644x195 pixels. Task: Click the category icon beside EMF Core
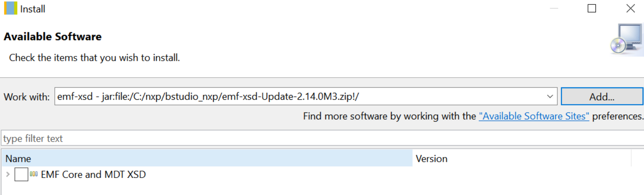point(34,174)
